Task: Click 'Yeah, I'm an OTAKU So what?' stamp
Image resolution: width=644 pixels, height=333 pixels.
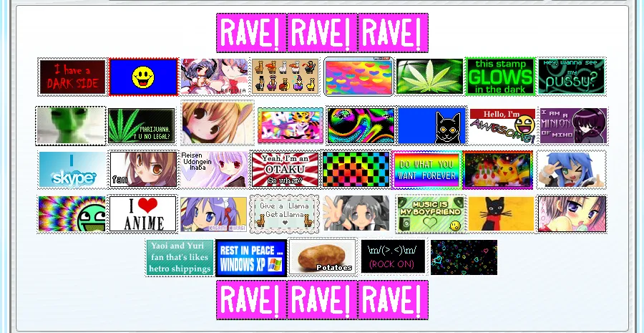Action: tap(285, 170)
